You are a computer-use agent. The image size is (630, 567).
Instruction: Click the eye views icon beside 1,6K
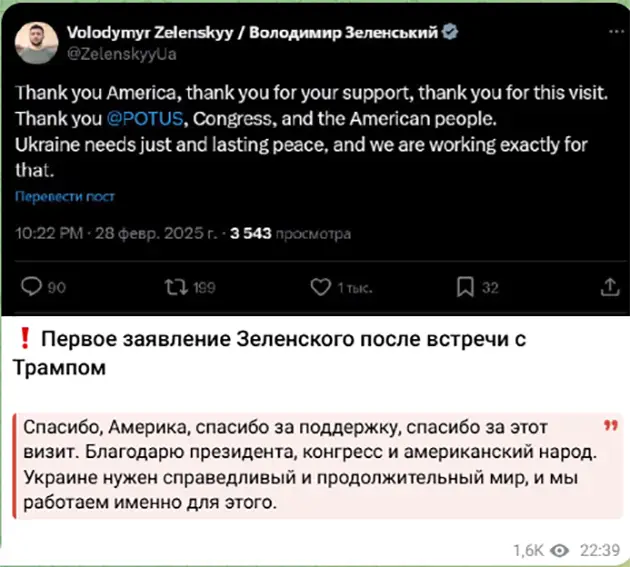coord(560,549)
